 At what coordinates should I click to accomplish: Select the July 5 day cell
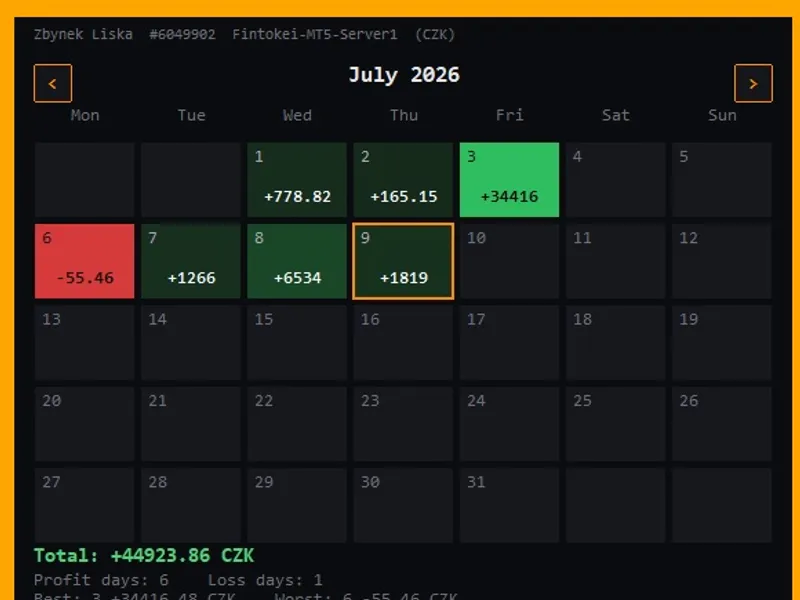point(722,180)
